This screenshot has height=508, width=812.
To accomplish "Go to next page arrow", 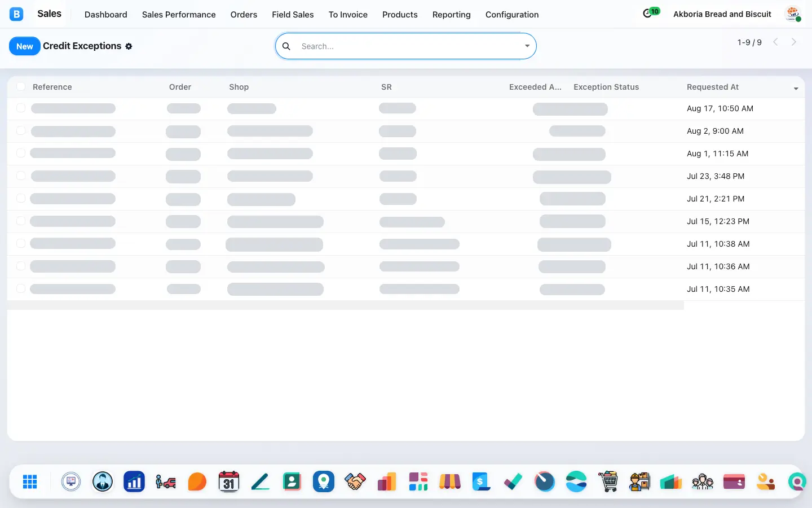I will click(x=794, y=42).
